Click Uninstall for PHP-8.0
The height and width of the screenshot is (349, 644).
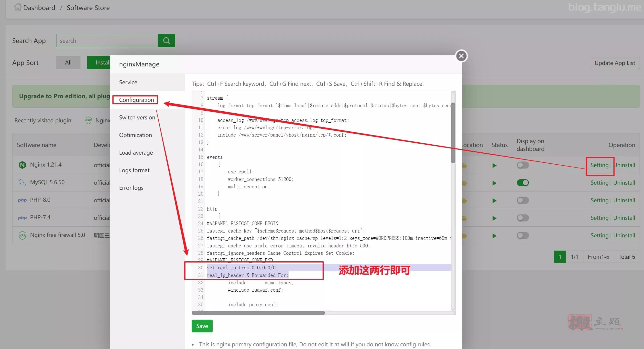624,200
